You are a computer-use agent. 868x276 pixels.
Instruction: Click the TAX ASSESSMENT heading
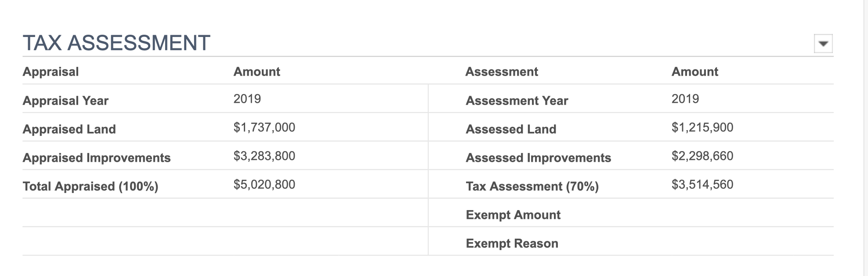(x=116, y=43)
